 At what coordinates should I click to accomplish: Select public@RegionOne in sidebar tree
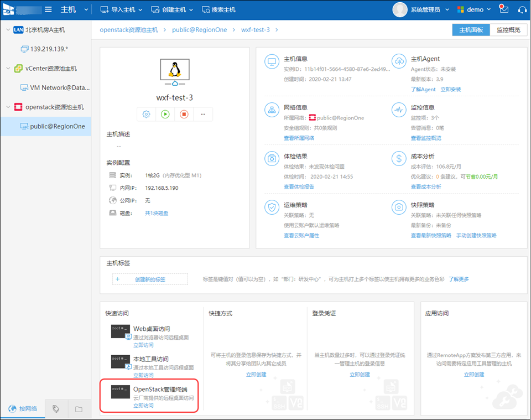46,126
